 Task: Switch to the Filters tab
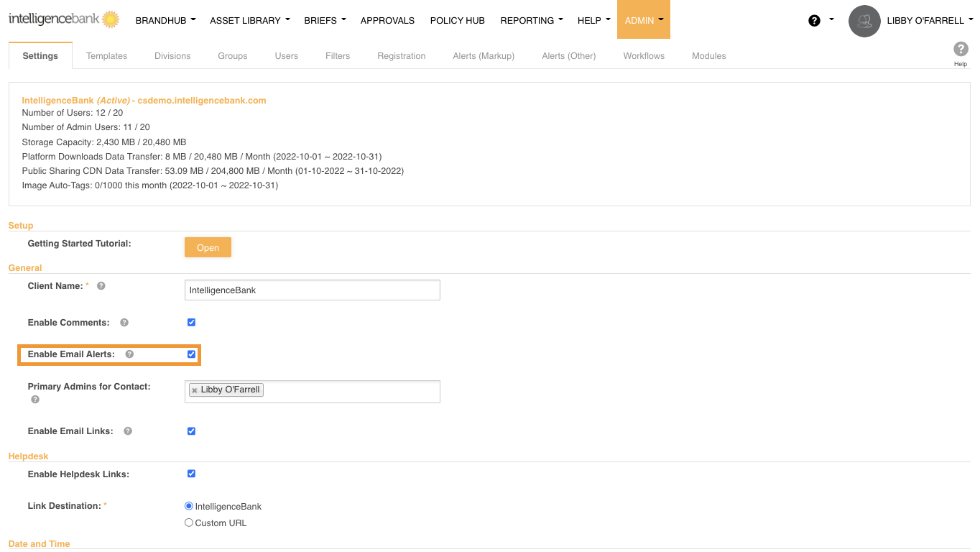pos(338,56)
